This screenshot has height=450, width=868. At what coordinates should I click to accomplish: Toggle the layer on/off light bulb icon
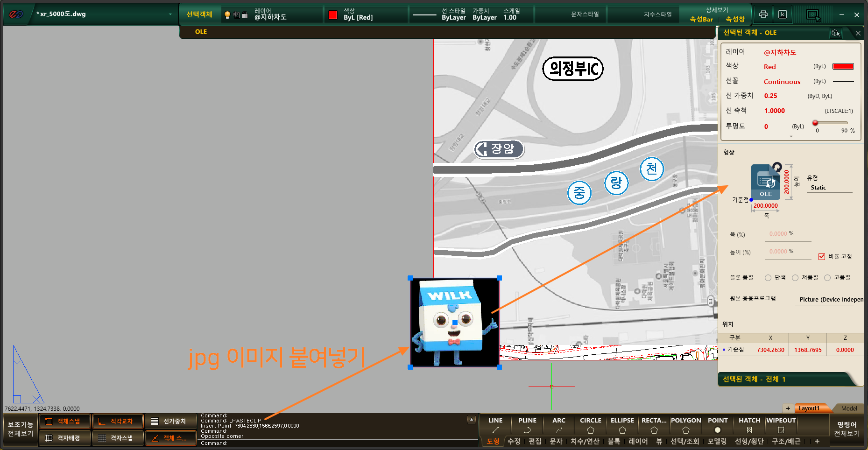pos(227,15)
